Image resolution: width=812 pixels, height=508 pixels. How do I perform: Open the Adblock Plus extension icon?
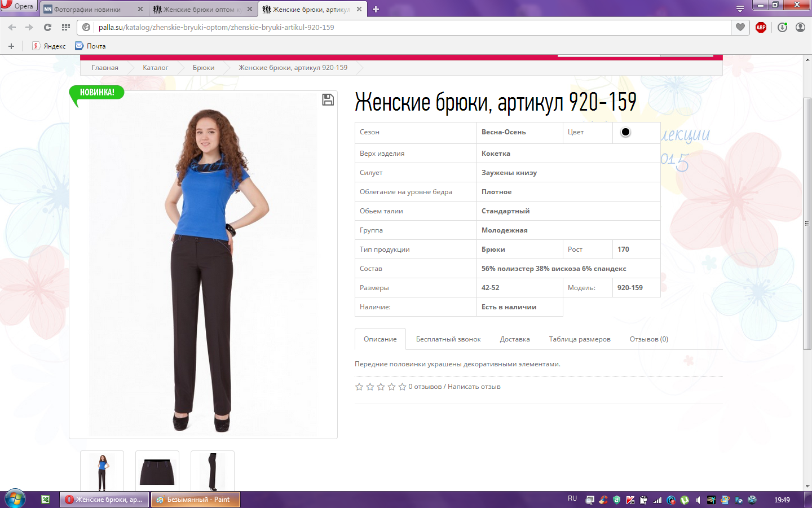761,27
